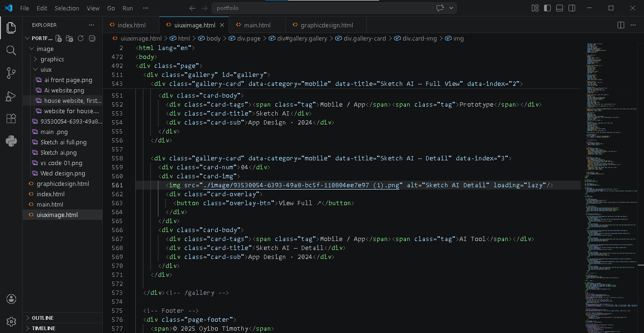Switch to the main.html tab
The image size is (644, 333).
[x=257, y=25]
